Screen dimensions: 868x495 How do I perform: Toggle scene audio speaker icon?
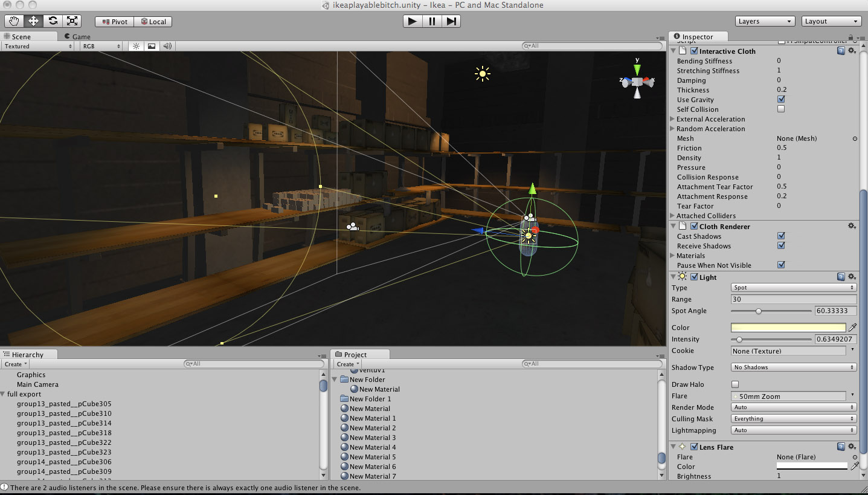point(167,46)
